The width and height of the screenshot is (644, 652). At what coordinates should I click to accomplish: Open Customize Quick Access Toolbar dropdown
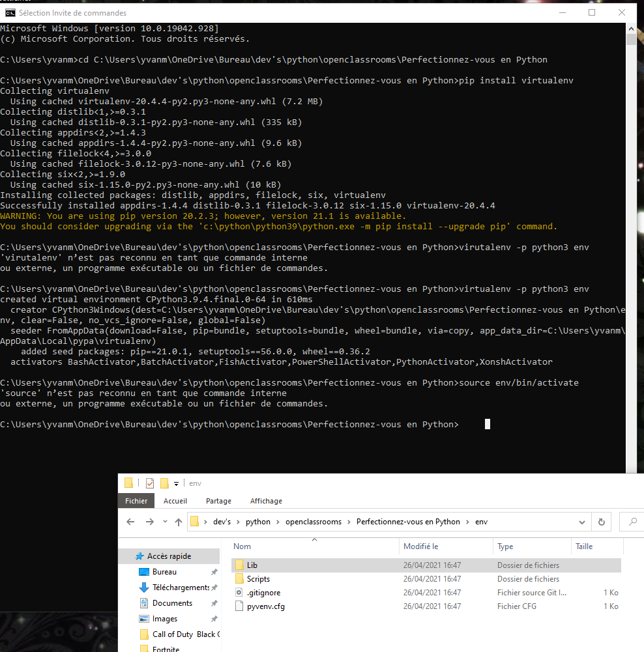click(x=177, y=483)
